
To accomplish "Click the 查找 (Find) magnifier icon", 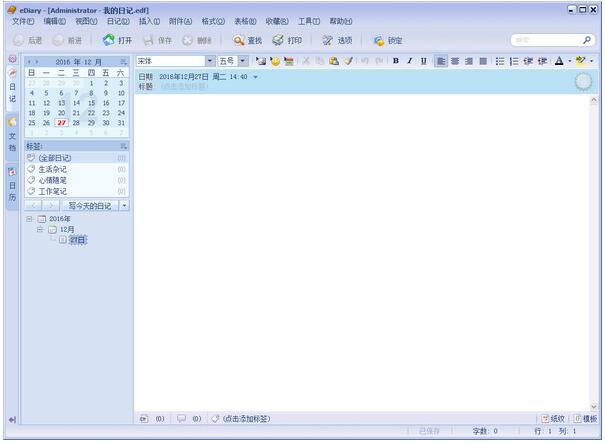I will [239, 40].
